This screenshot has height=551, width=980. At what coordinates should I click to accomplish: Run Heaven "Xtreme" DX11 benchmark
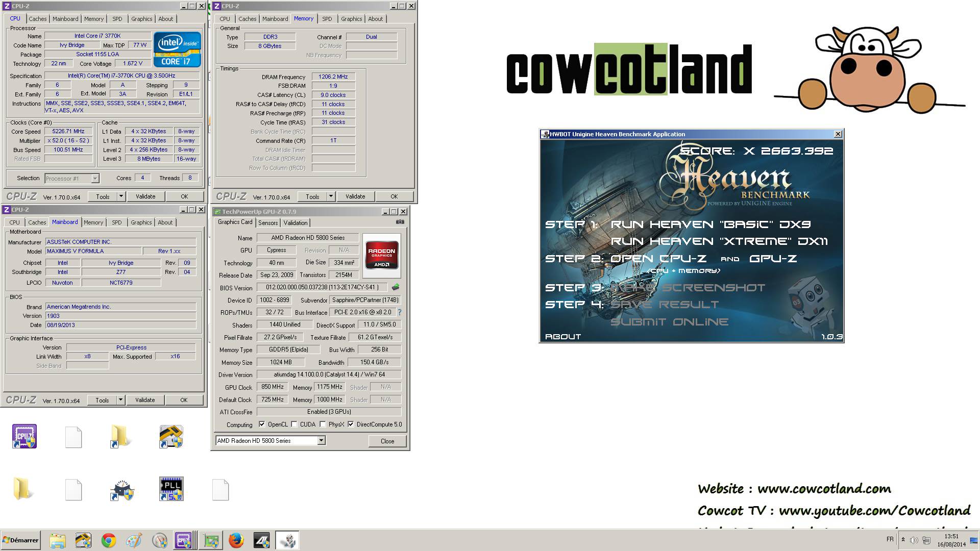[x=719, y=241]
